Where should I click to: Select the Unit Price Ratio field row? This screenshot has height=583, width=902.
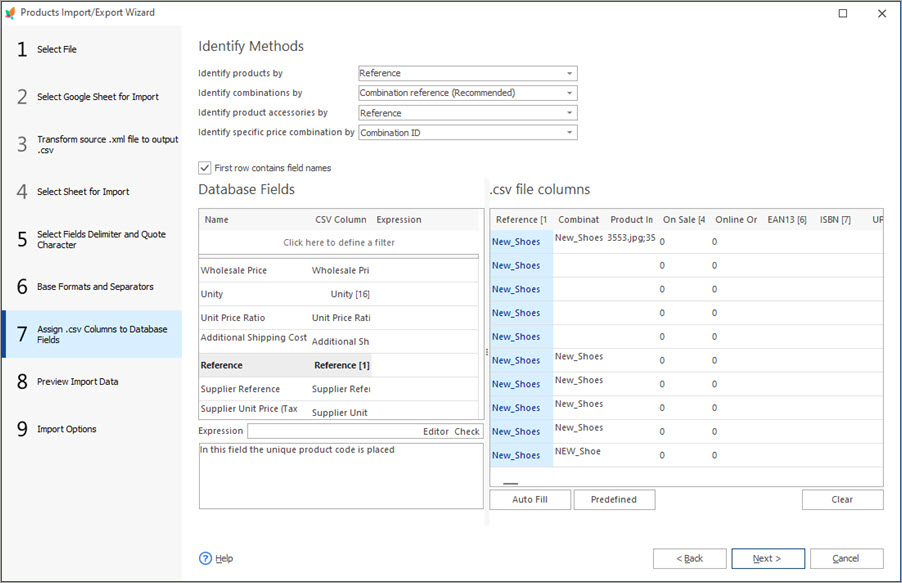click(x=339, y=318)
